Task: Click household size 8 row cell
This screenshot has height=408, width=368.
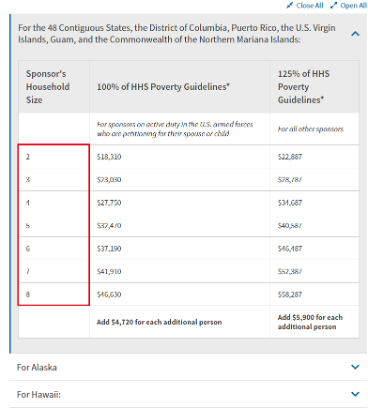Action: pyautogui.click(x=54, y=294)
